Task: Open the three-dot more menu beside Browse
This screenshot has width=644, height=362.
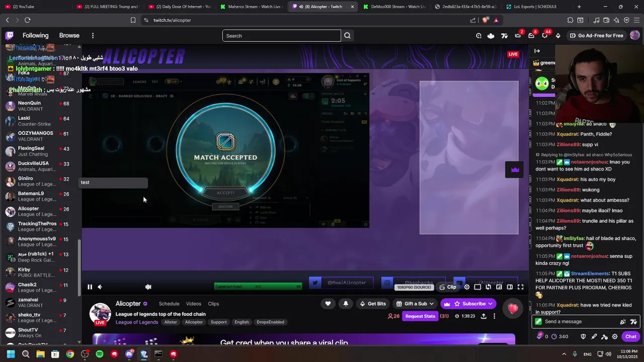Action: click(93, 36)
